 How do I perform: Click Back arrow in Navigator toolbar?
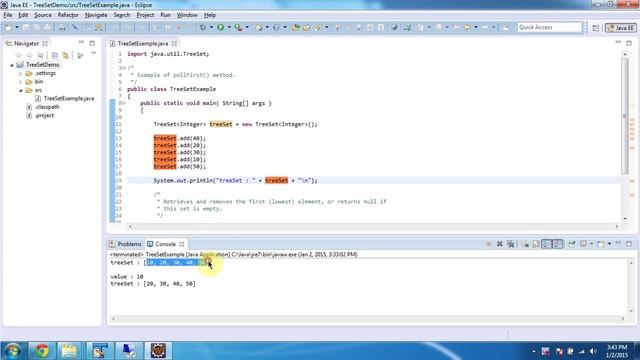pyautogui.click(x=18, y=55)
